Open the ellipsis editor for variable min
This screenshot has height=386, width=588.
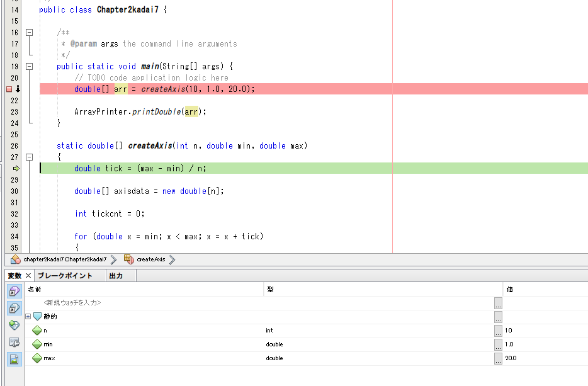coord(498,344)
